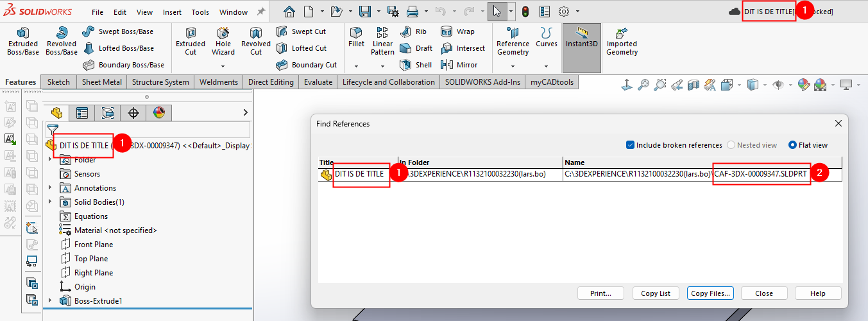Select the Nested view radio button

click(x=731, y=145)
